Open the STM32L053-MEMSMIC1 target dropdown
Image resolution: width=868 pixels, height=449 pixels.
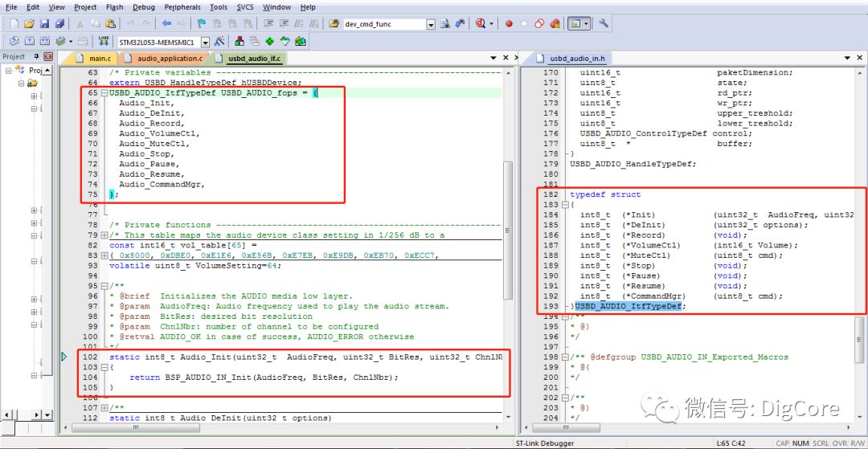point(205,42)
